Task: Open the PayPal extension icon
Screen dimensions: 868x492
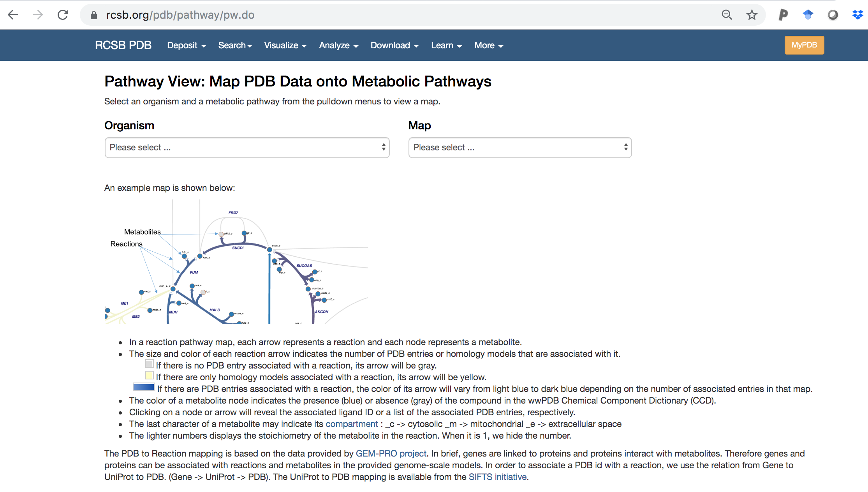Action: point(783,15)
